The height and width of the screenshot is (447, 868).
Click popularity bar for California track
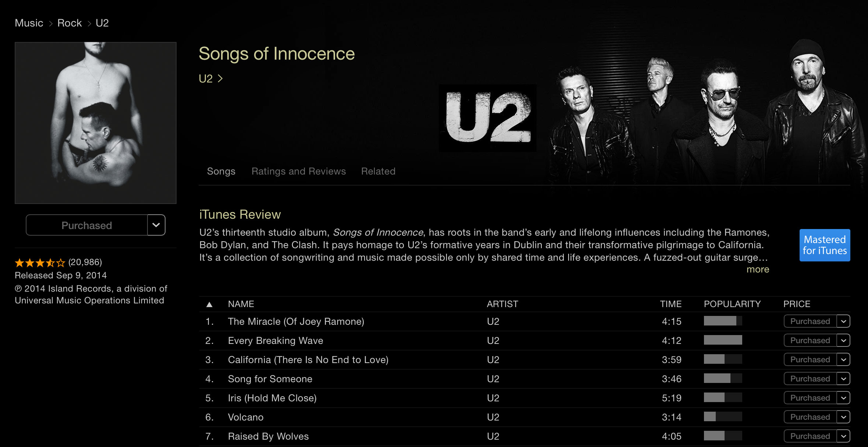[723, 359]
